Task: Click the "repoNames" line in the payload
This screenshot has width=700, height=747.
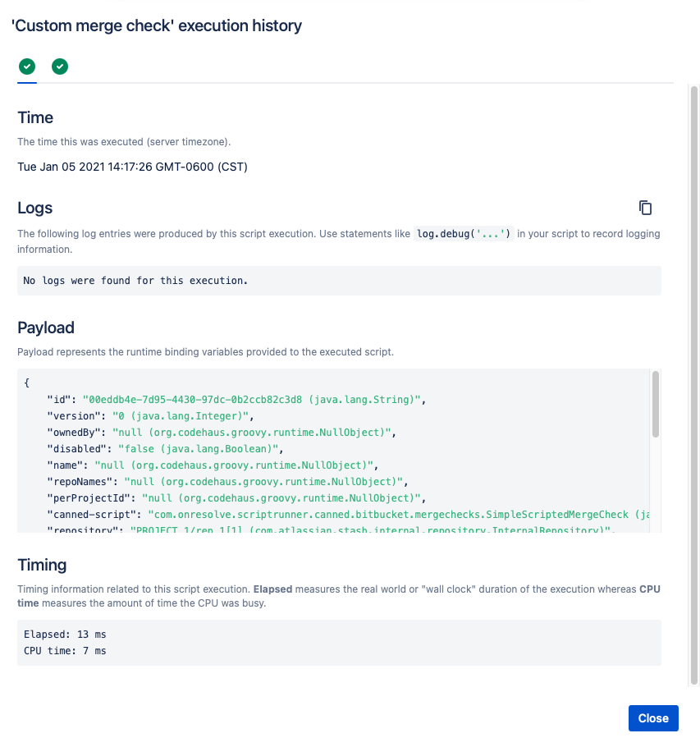Action: pyautogui.click(x=227, y=482)
